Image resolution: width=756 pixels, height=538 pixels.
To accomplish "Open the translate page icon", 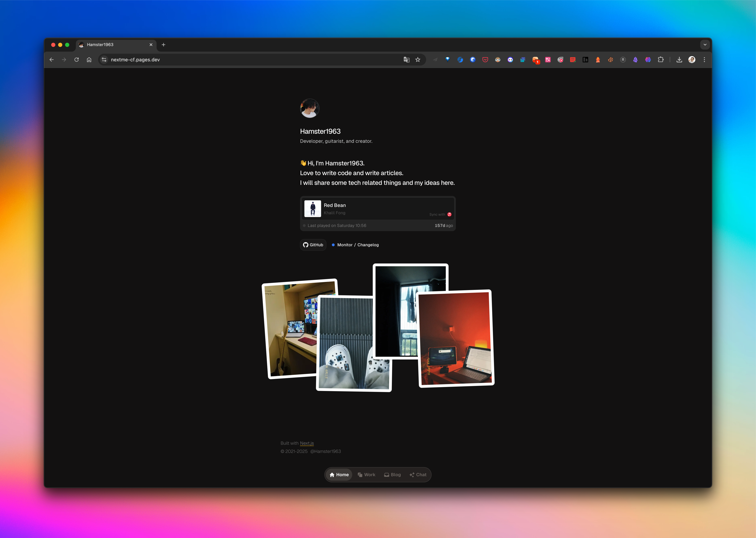I will point(407,60).
